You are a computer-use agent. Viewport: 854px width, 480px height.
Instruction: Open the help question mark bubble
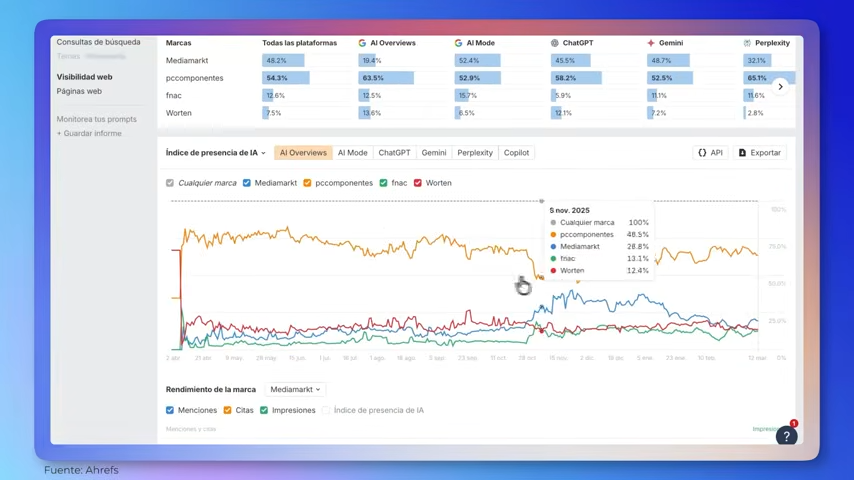(x=786, y=436)
